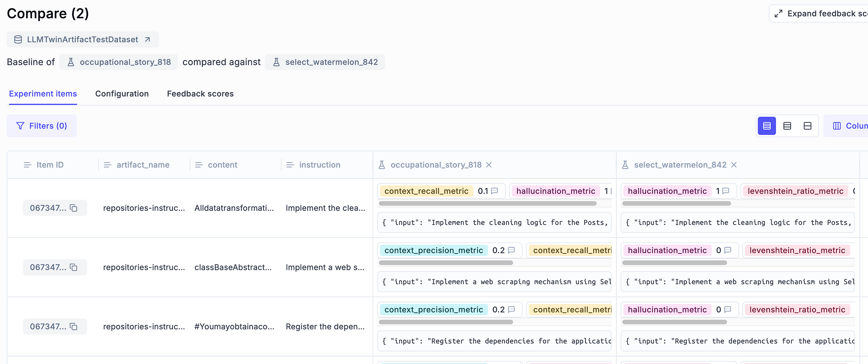Choose the compact row height view
This screenshot has height=364, width=868.
tap(767, 126)
